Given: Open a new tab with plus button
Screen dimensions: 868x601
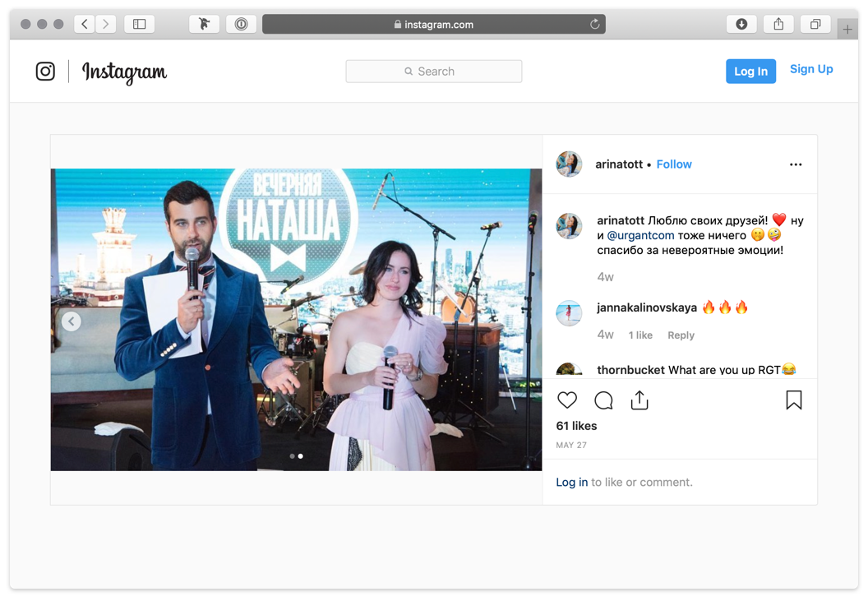Looking at the screenshot, I should 847,30.
